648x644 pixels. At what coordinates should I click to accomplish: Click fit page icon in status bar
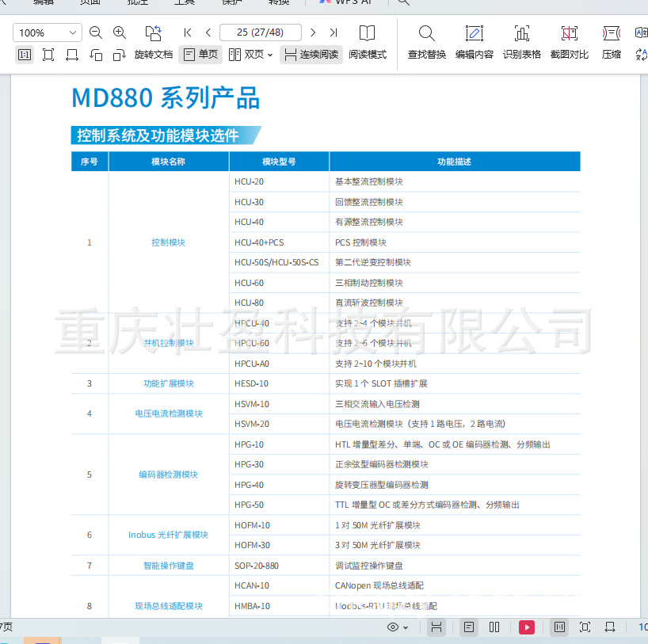585,627
